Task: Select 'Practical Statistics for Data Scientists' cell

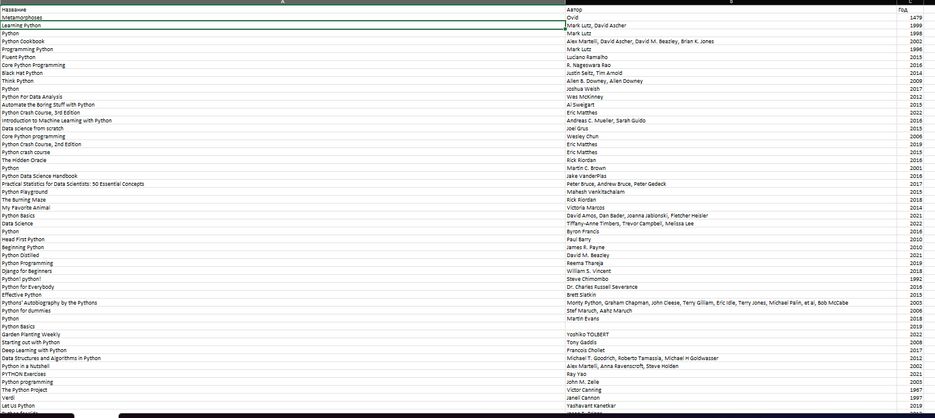Action: coord(283,184)
